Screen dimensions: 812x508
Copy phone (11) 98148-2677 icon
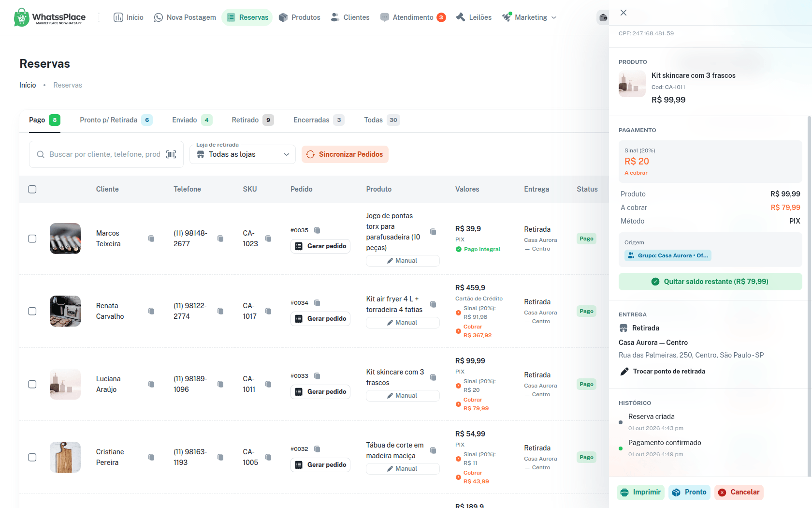pyautogui.click(x=220, y=239)
